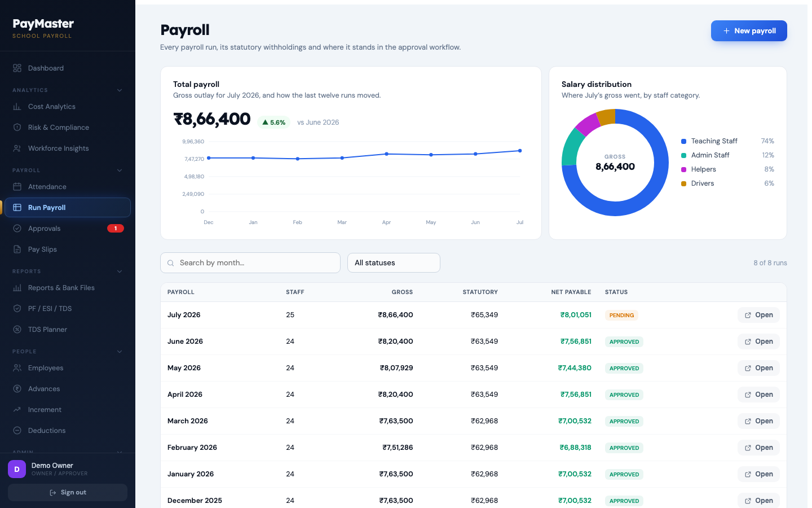812x508 pixels.
Task: Click the NET PAYABLE column header
Action: click(x=571, y=292)
